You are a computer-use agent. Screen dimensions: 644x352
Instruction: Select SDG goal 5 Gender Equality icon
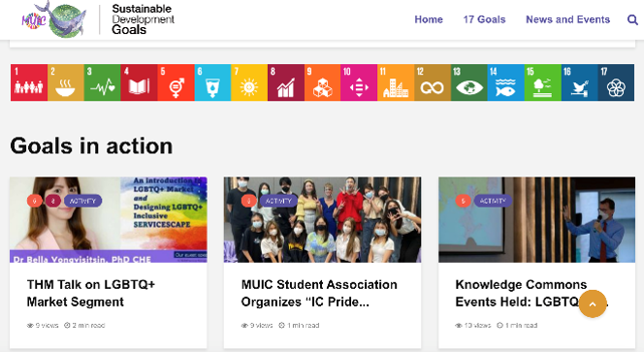point(176,82)
